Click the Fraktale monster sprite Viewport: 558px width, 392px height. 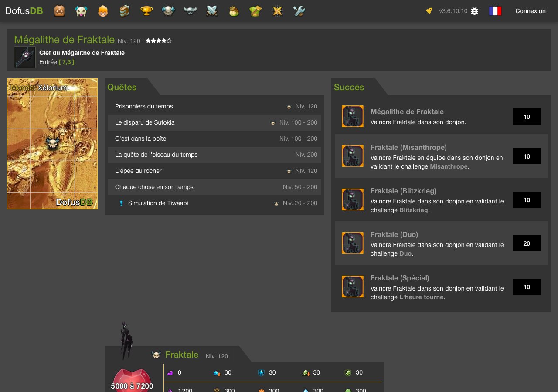(126, 341)
